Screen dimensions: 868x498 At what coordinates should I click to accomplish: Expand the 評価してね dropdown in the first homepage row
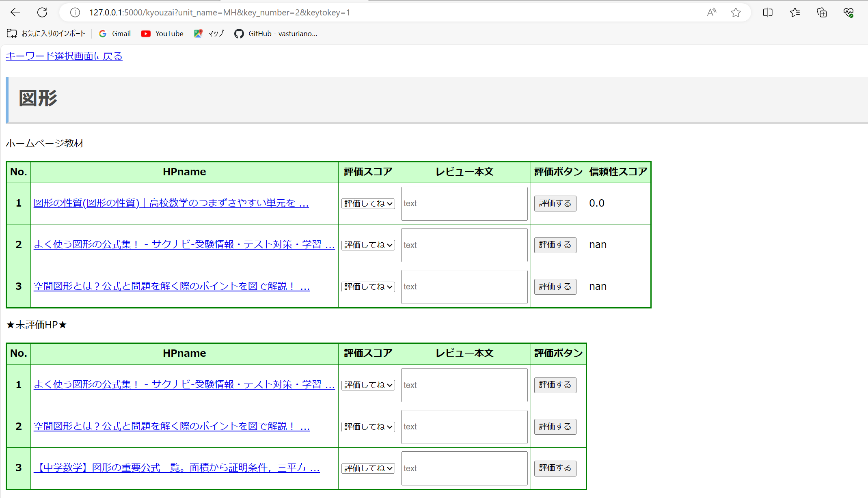click(368, 204)
